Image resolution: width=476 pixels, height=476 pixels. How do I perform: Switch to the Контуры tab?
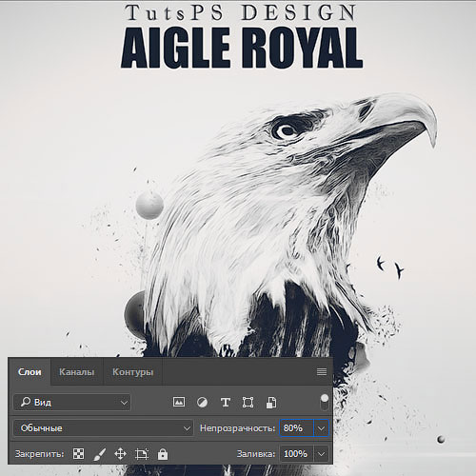[132, 372]
